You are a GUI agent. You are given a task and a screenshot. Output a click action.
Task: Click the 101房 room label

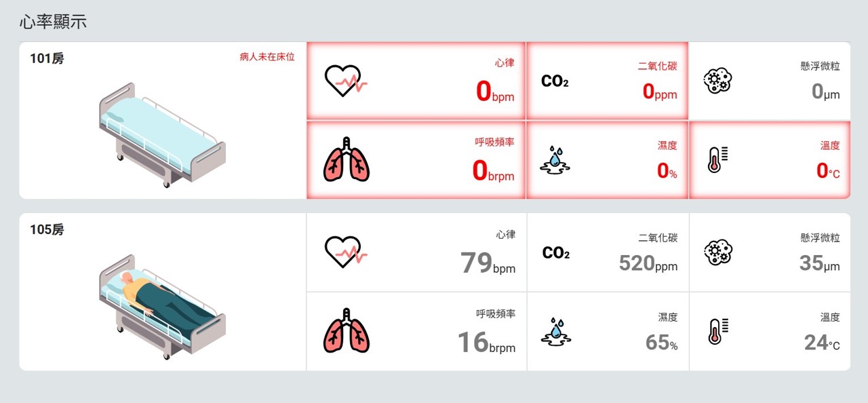click(x=47, y=59)
